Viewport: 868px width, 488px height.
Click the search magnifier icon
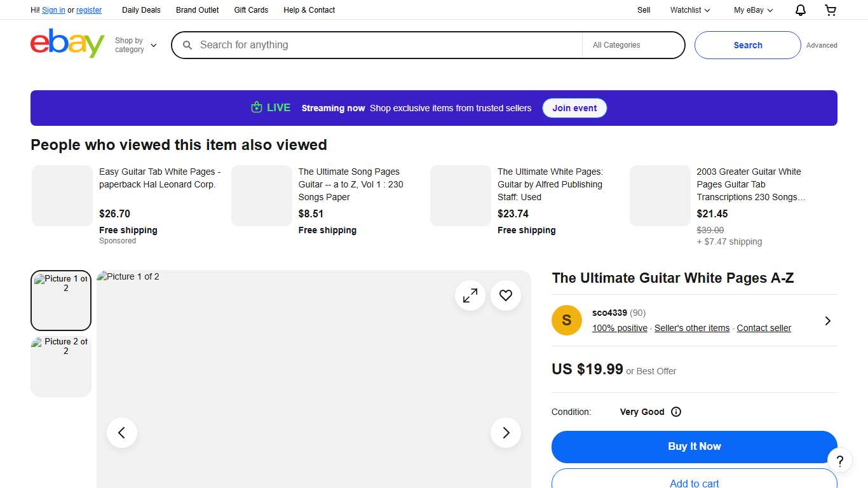pos(187,45)
